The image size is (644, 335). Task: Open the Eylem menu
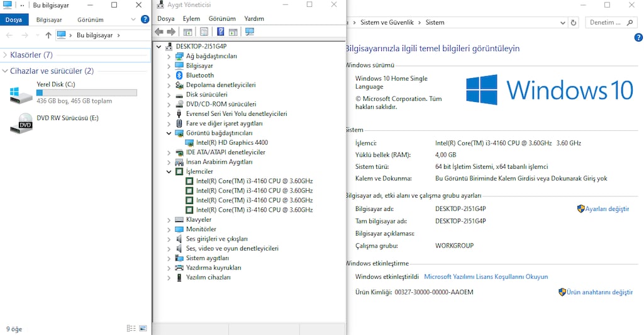[x=191, y=18]
